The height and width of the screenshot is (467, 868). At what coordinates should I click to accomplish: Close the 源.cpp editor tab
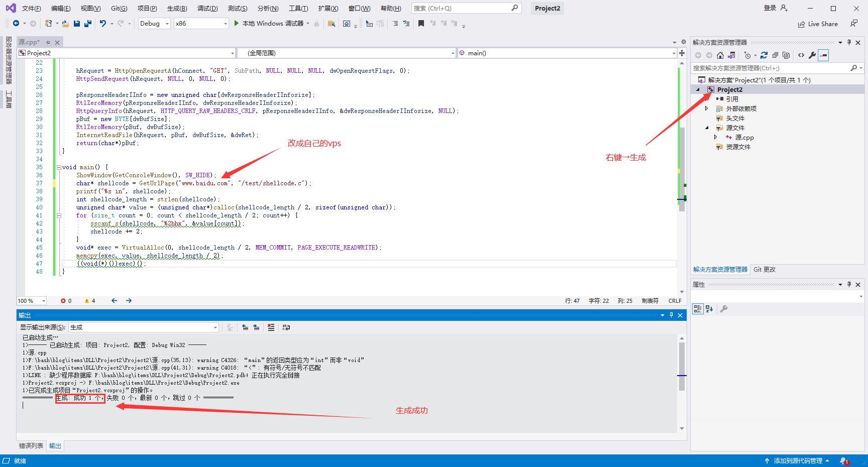57,43
